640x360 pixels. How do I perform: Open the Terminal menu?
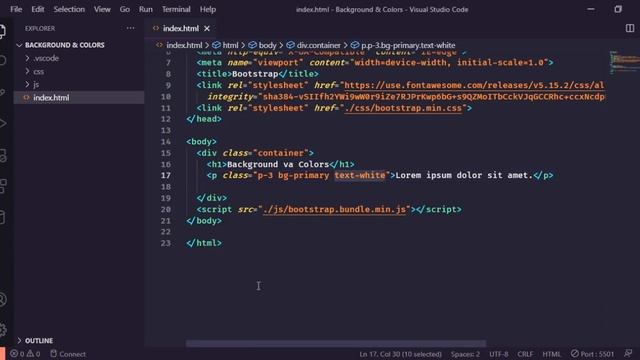pyautogui.click(x=176, y=9)
